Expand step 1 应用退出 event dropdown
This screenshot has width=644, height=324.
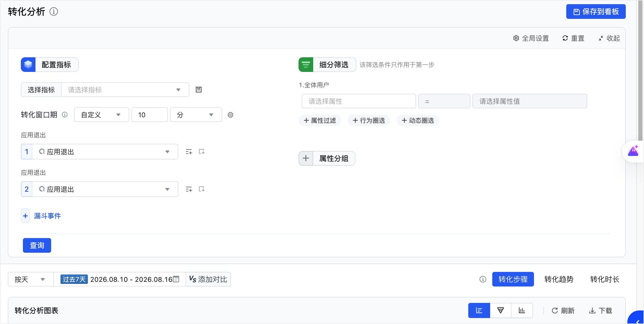[105, 152]
